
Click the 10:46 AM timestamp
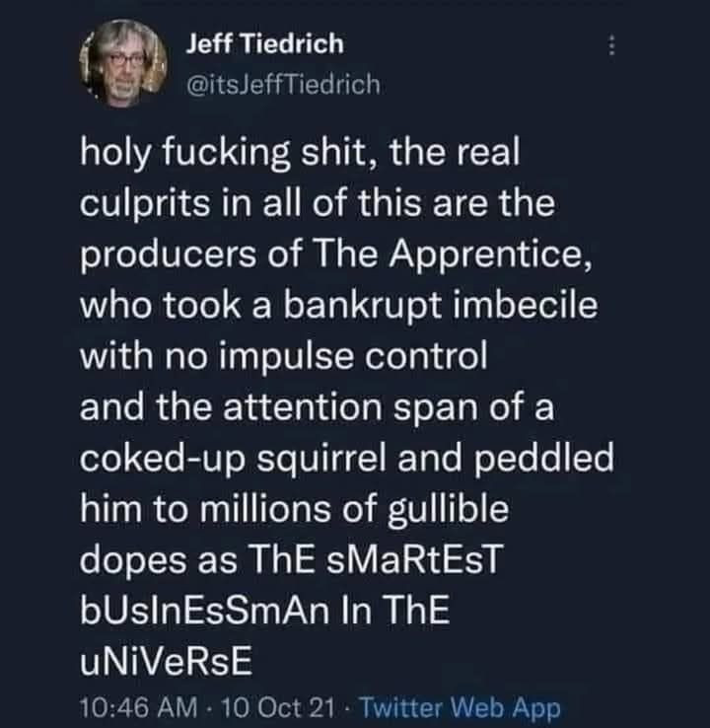139,707
